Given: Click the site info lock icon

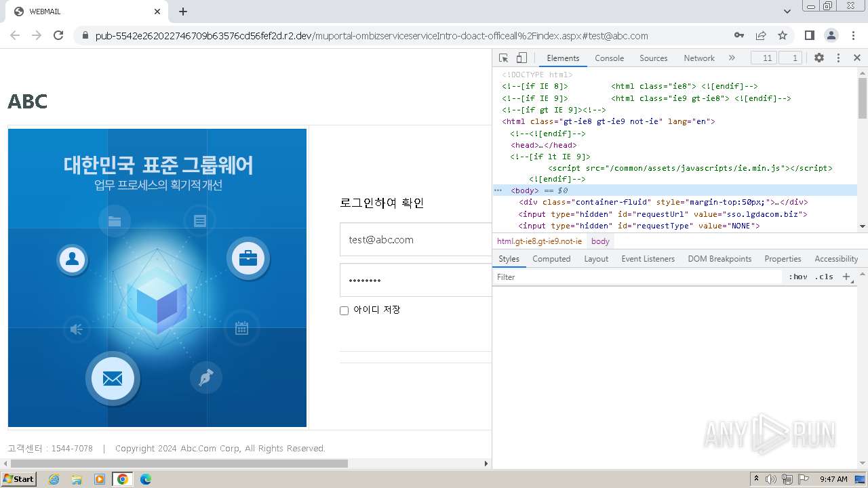Looking at the screenshot, I should point(85,36).
